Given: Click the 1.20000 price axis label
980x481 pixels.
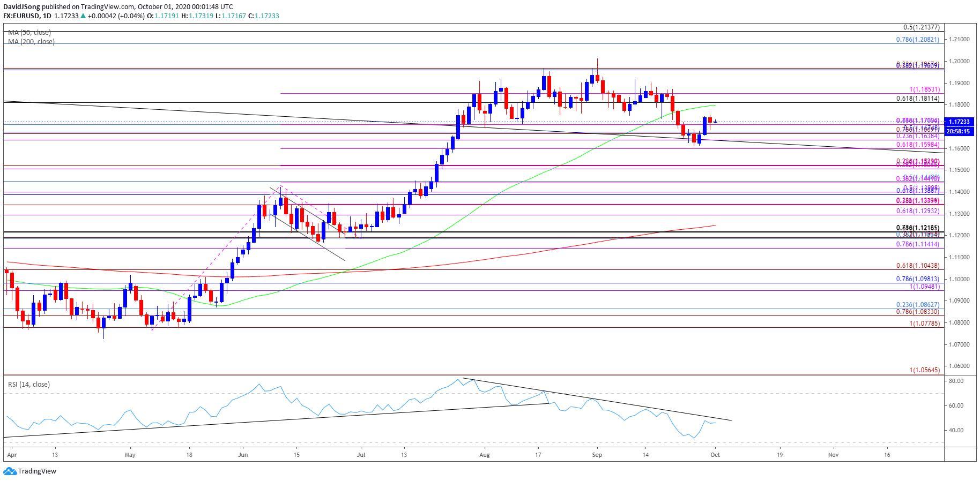Looking at the screenshot, I should 958,62.
